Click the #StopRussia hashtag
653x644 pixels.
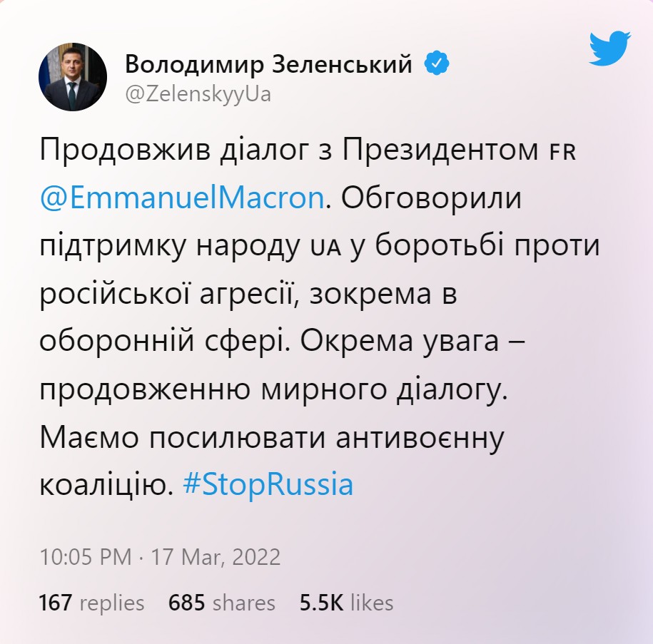[x=268, y=484]
